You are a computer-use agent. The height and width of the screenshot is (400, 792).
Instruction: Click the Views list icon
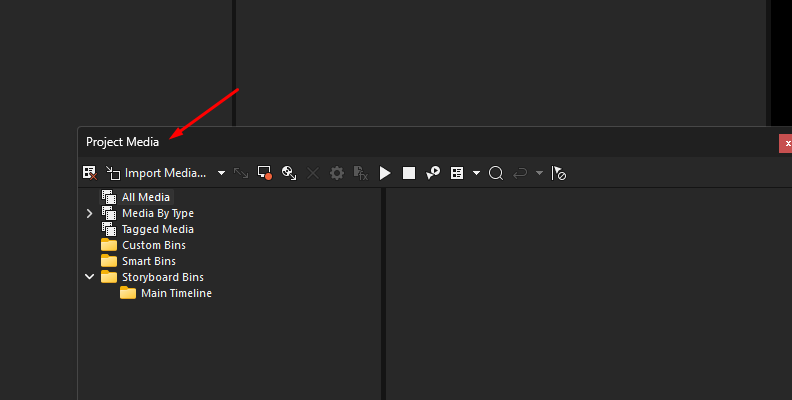pos(457,173)
